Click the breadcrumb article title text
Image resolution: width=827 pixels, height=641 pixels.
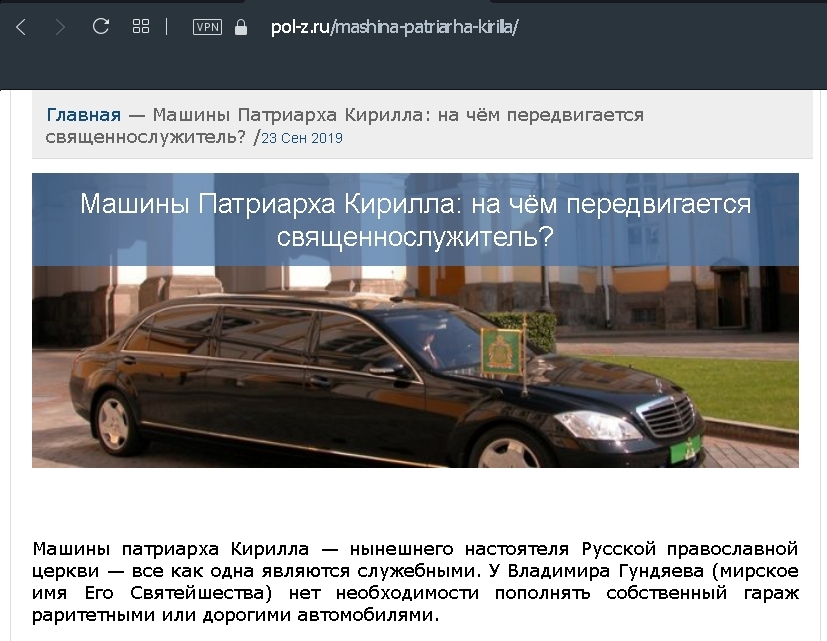(344, 126)
